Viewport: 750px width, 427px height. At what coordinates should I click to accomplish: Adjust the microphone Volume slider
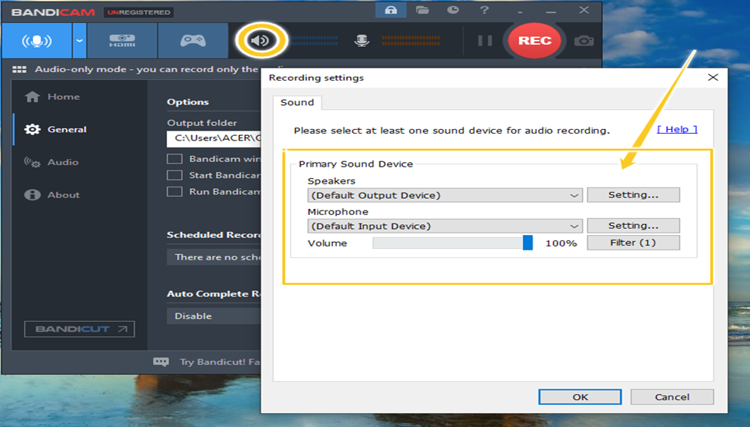tap(452, 243)
